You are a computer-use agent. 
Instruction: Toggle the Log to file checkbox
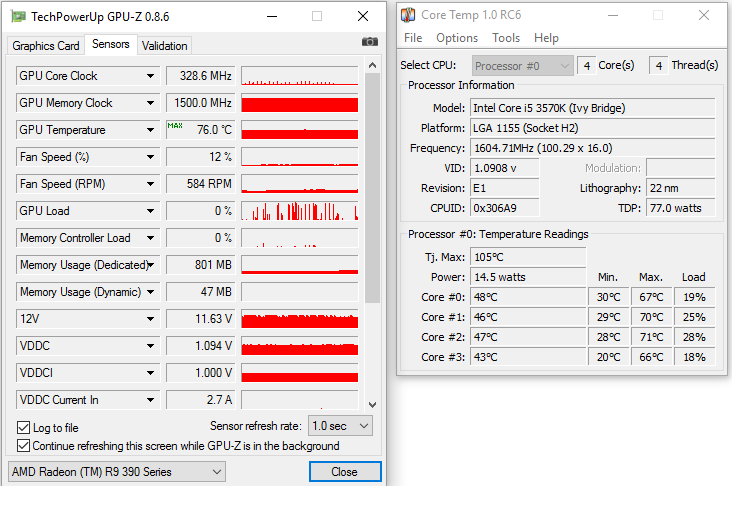(24, 428)
